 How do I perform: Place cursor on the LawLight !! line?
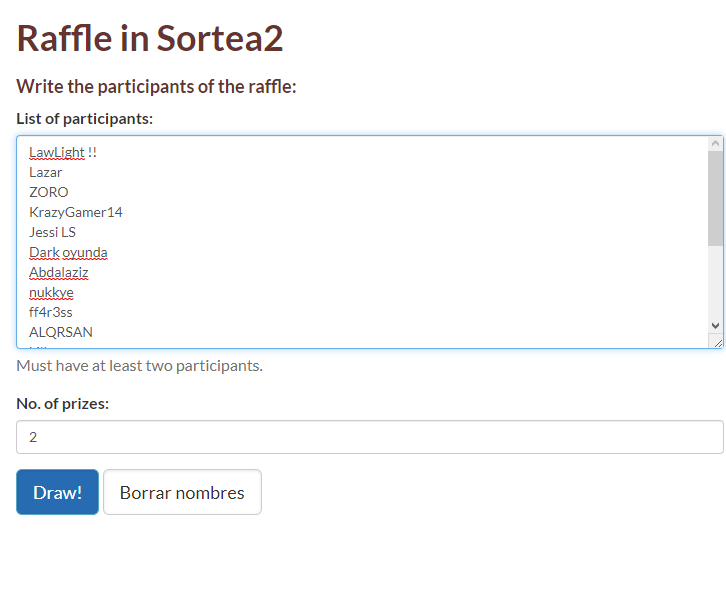[62, 152]
